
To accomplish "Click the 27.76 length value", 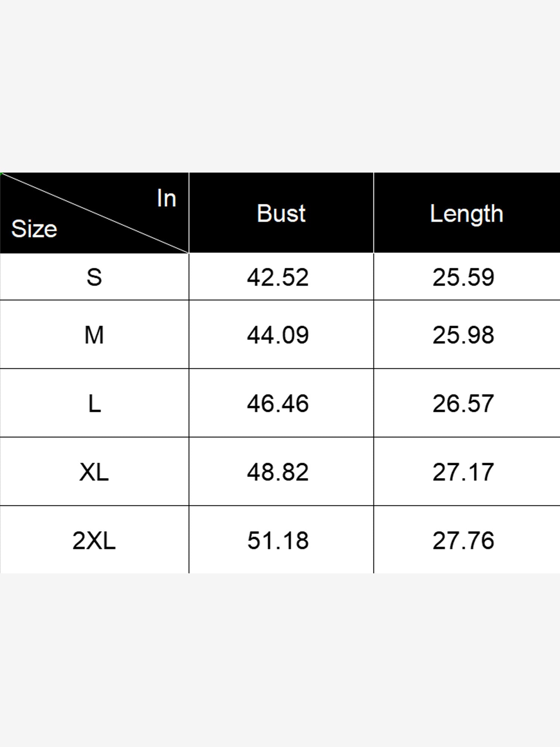I will [x=463, y=540].
